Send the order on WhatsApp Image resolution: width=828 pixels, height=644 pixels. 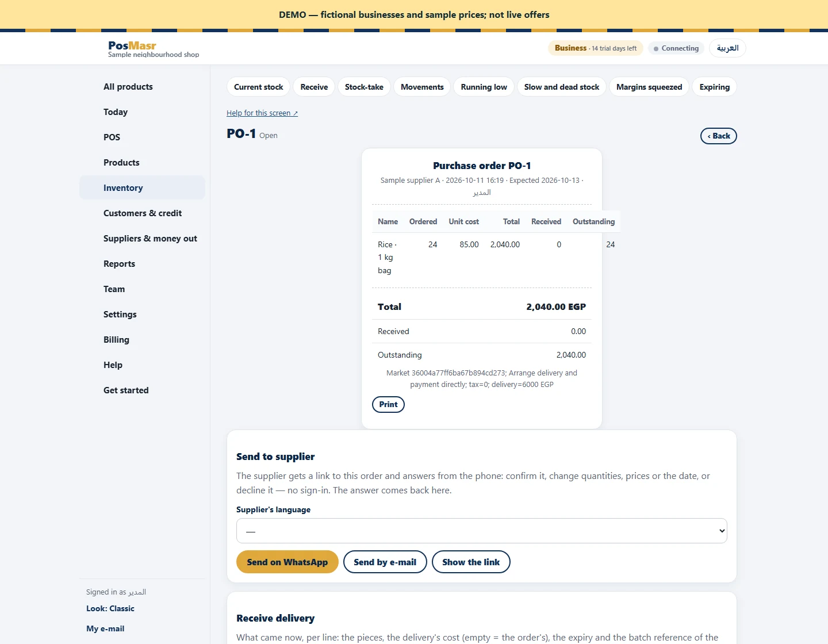[287, 562]
